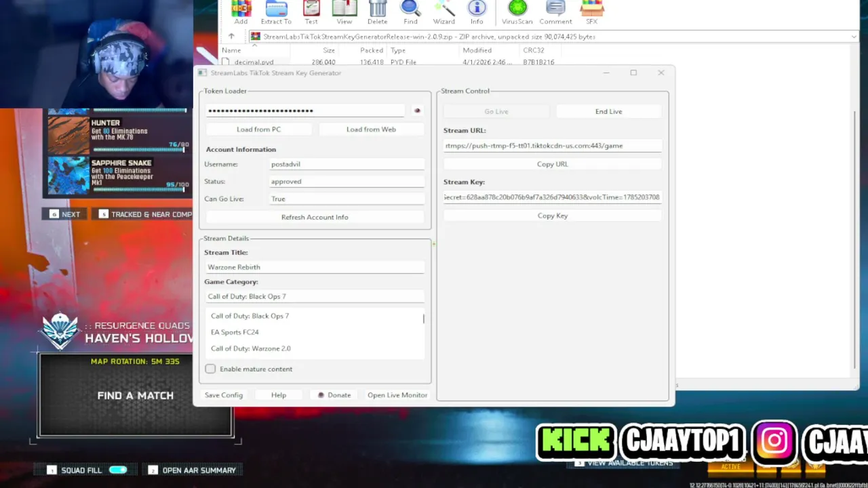
Task: Copy the Stream URL
Action: tap(553, 164)
